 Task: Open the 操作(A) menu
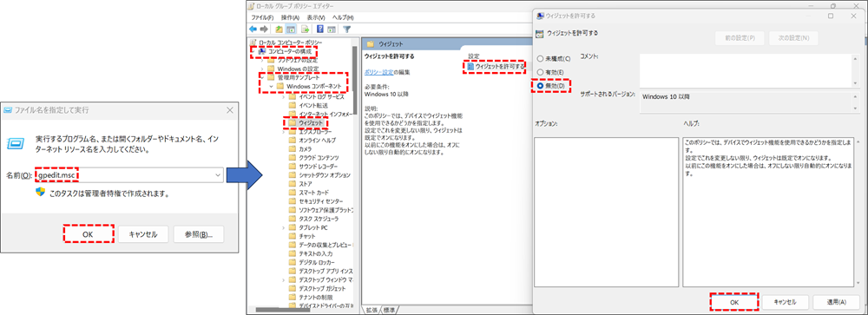[290, 17]
